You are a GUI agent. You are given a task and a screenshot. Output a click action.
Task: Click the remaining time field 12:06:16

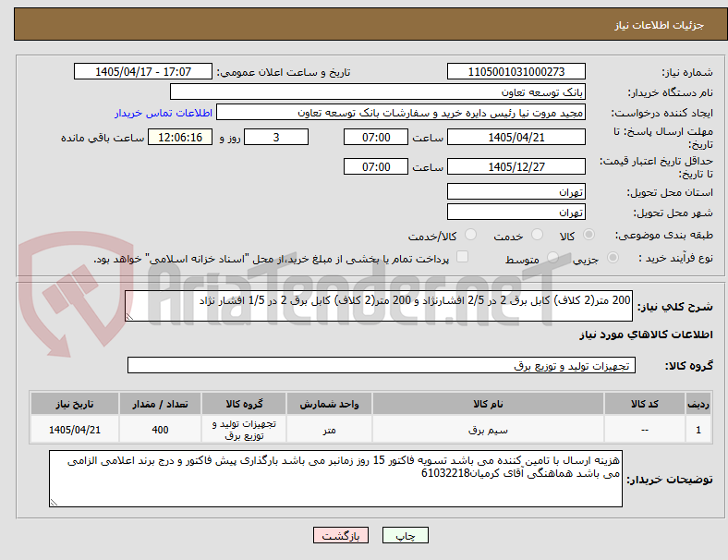(x=180, y=137)
